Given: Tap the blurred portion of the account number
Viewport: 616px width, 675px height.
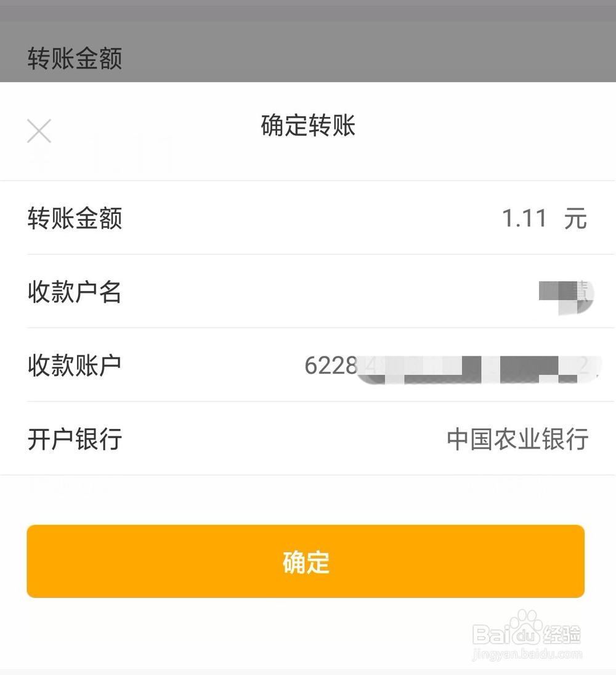Looking at the screenshot, I should [474, 368].
